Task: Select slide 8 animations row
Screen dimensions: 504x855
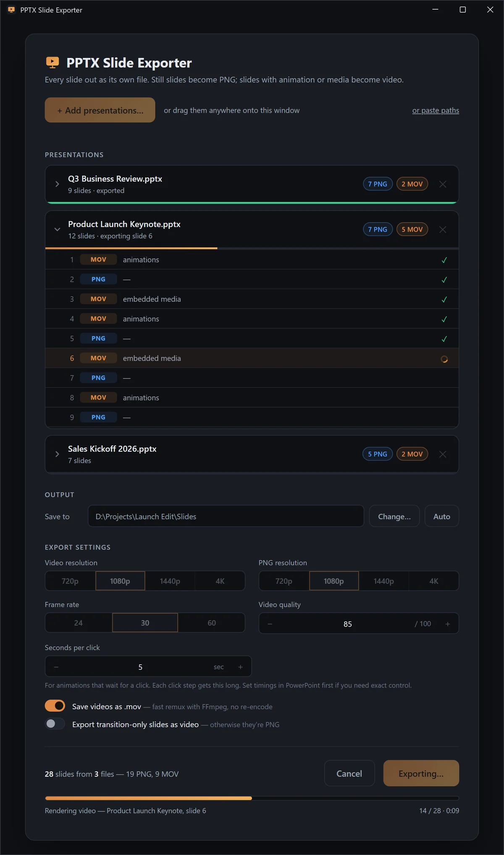Action: [252, 398]
